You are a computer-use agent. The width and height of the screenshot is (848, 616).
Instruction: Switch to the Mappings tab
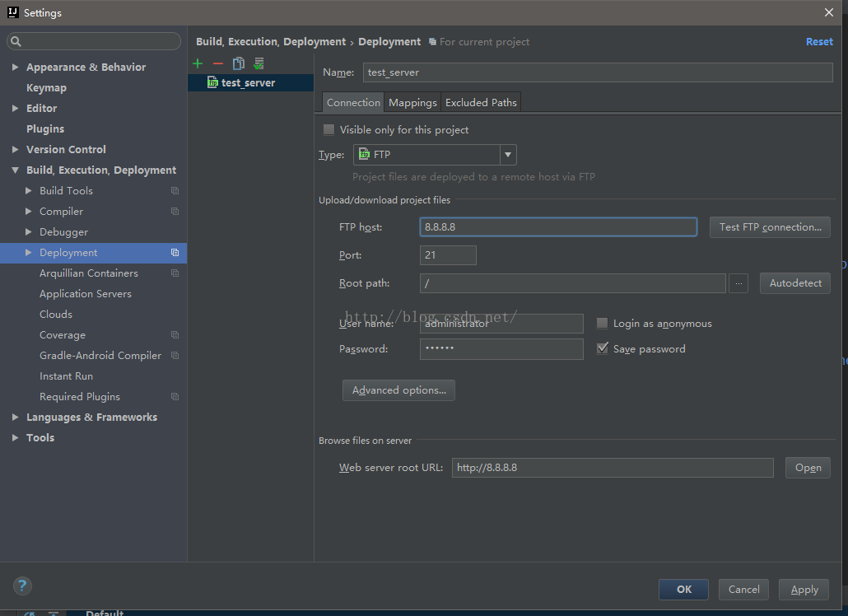pos(412,102)
